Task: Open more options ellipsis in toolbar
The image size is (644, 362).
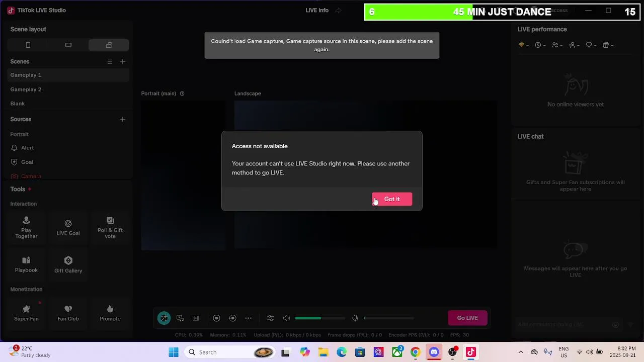Action: coord(249,318)
